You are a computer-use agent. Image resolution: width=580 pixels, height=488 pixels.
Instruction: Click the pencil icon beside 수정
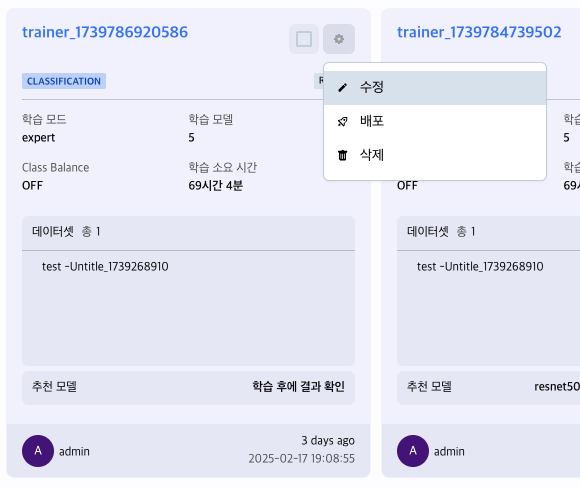tap(343, 88)
